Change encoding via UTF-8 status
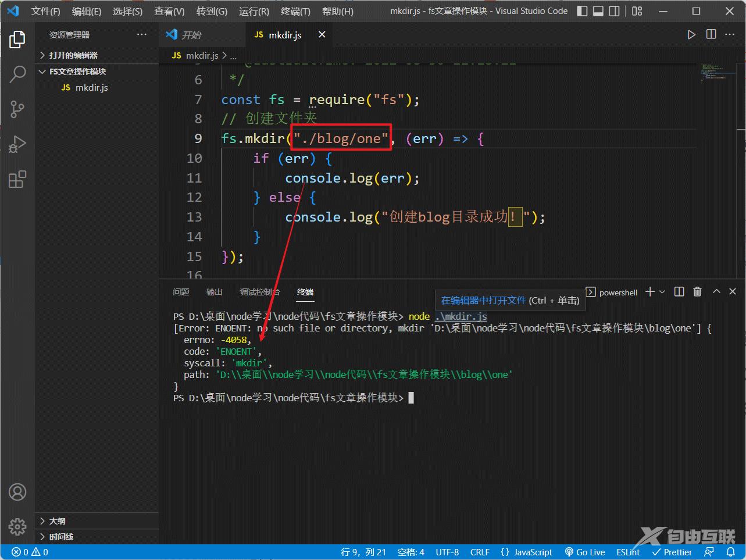 [x=447, y=552]
